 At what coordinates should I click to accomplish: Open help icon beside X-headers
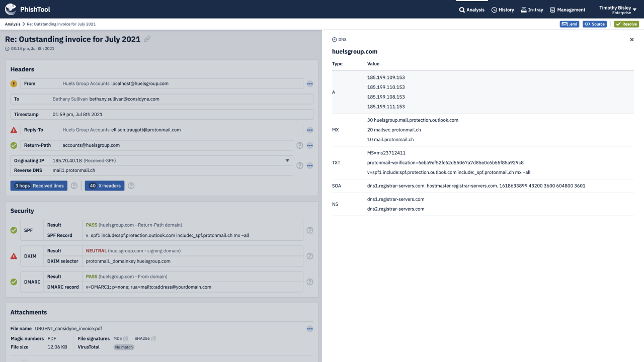(131, 186)
